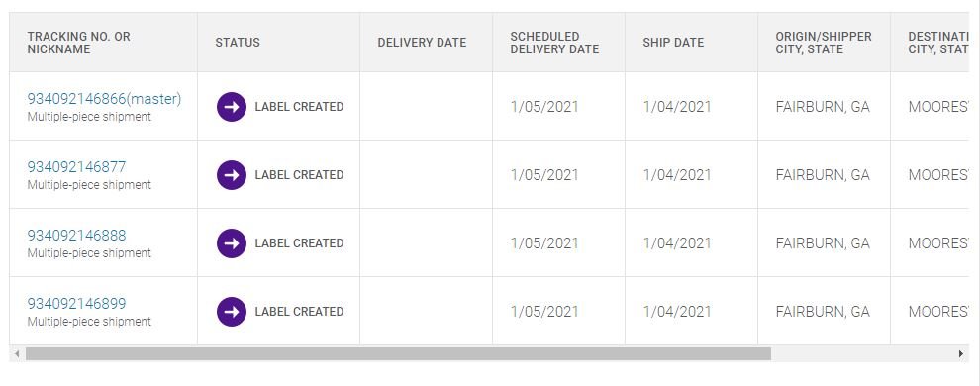The image size is (980, 386).
Task: Sort by Scheduled Delivery Date header
Action: click(554, 43)
